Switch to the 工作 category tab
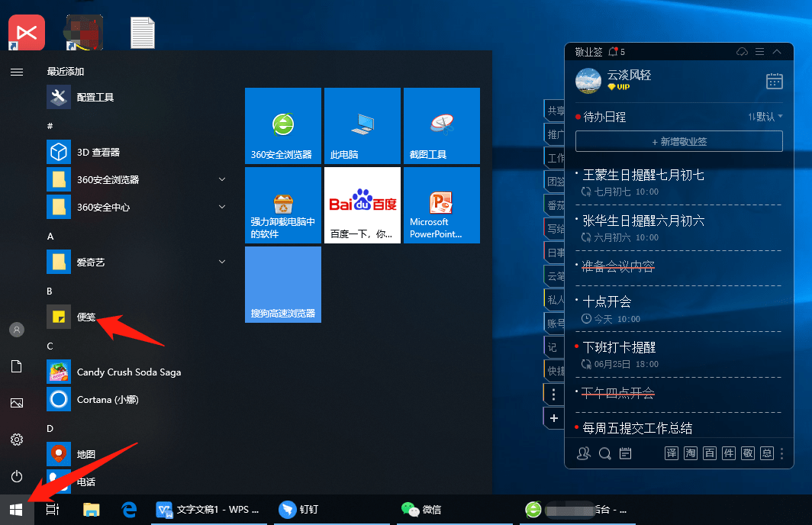This screenshot has height=525, width=812. point(555,158)
